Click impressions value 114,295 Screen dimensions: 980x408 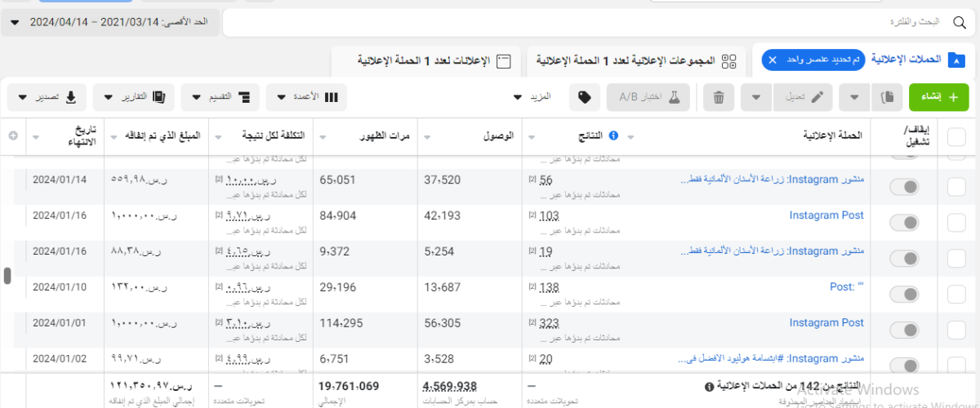point(341,323)
